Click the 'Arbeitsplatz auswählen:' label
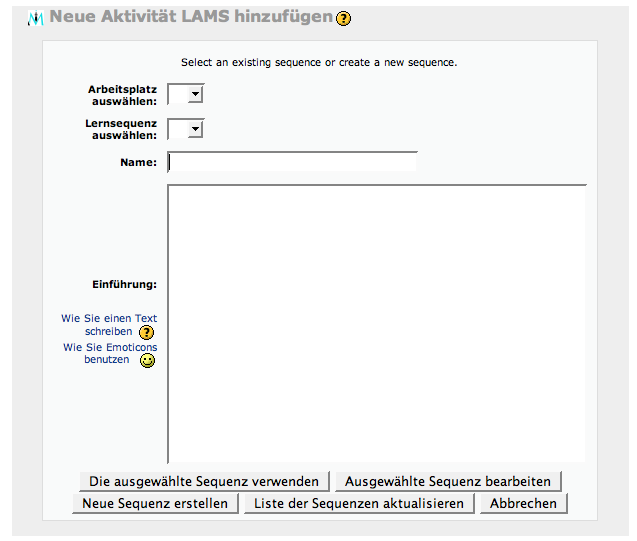This screenshot has width=637, height=541. click(x=122, y=95)
